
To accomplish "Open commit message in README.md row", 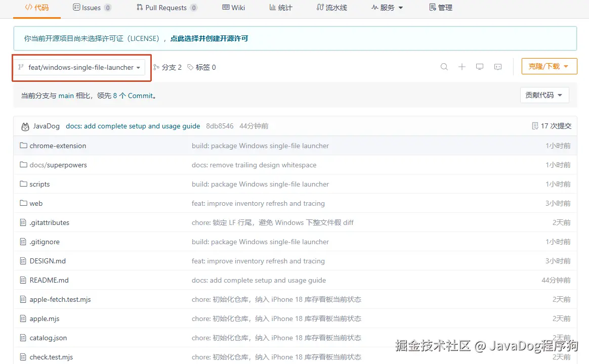I will 259,280.
